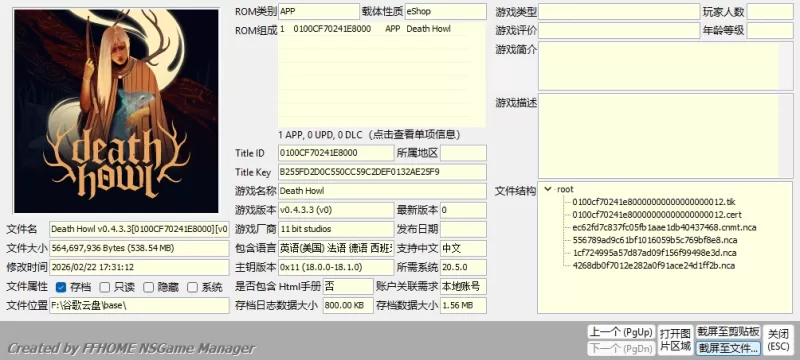800x360 pixels.
Task: Click 关闭 (ESC) button
Action: coord(779,340)
